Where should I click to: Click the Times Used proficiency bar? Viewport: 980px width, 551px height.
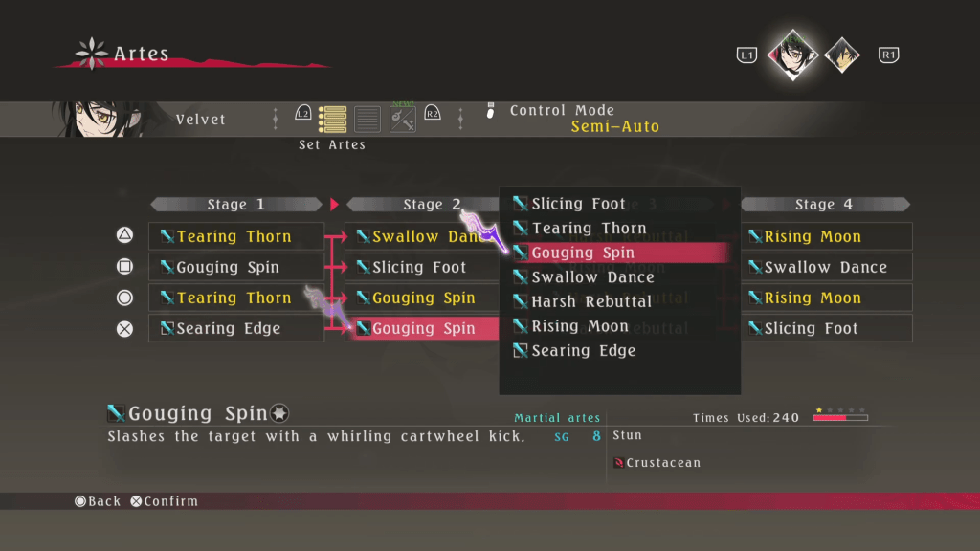click(x=840, y=418)
